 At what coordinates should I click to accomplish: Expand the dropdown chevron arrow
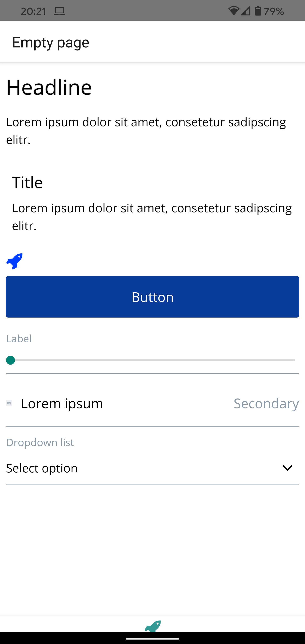[287, 468]
